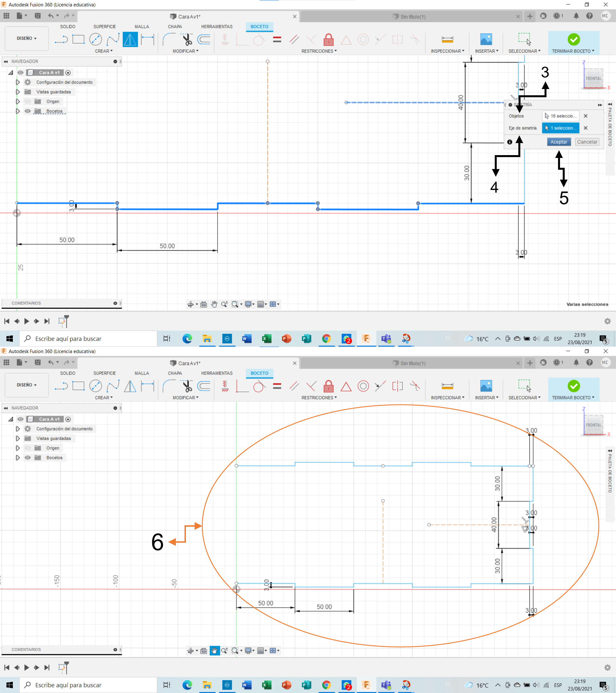Viewport: 616px width, 693px height.
Task: Select the Eje de simetría selection field
Action: (560, 128)
